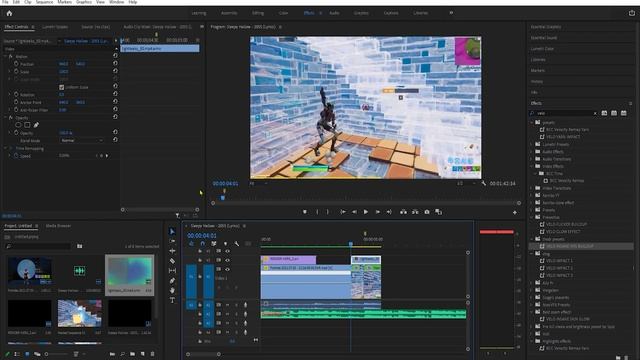Open the Media Browser tab
This screenshot has width=640, height=360.
58,226
